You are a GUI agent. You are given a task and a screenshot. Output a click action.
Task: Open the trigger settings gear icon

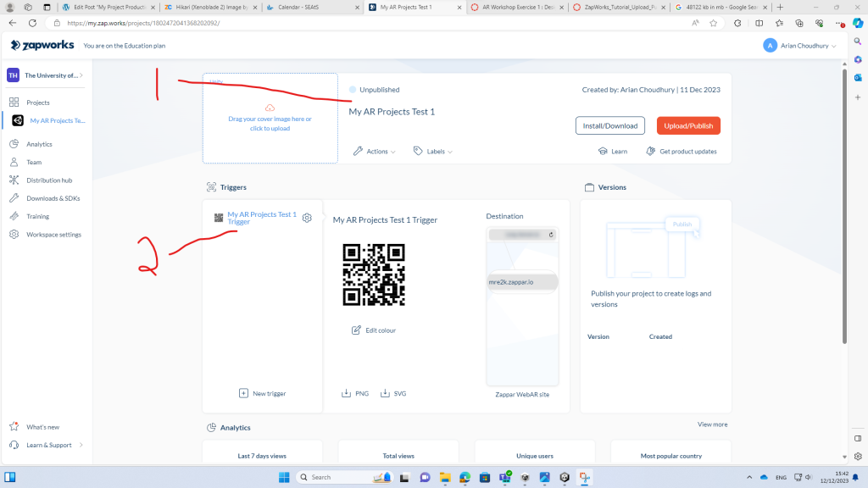(x=307, y=218)
